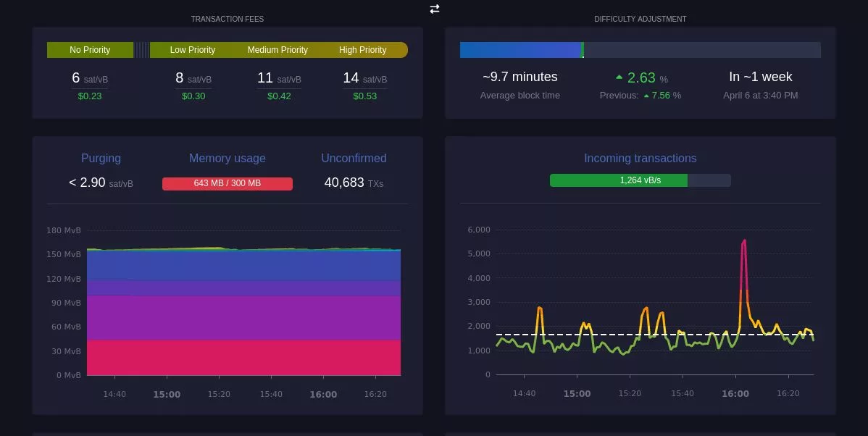
Task: Select the High Priority fee segment
Action: [x=362, y=49]
